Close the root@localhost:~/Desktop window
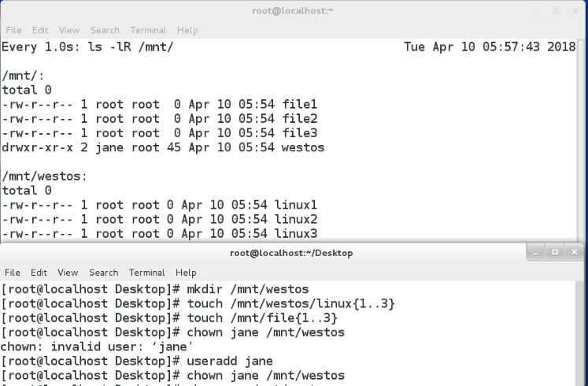The image size is (588, 386). coord(574,252)
